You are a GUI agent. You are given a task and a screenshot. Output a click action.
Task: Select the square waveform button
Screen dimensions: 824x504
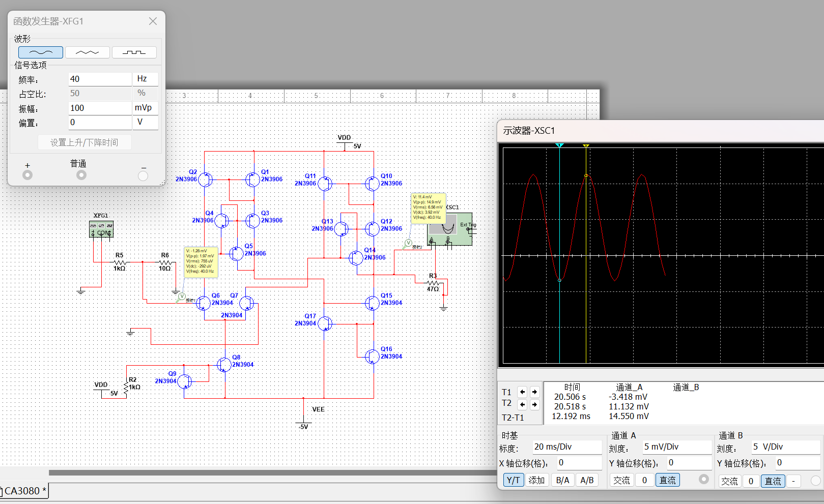pyautogui.click(x=134, y=52)
